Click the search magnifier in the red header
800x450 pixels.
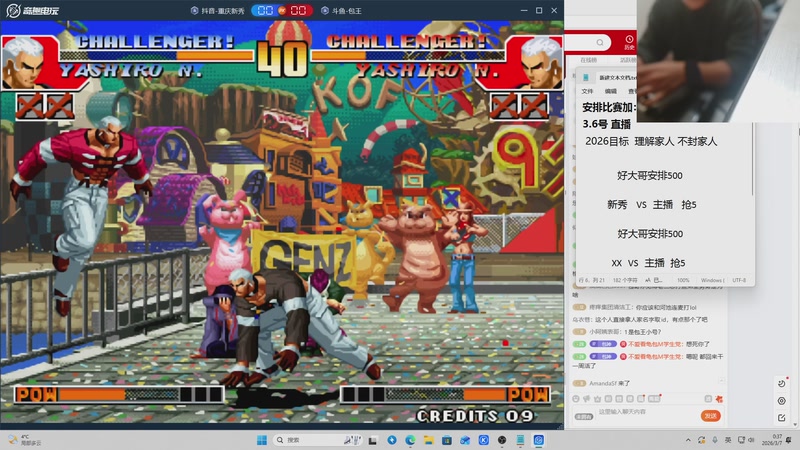[600, 42]
